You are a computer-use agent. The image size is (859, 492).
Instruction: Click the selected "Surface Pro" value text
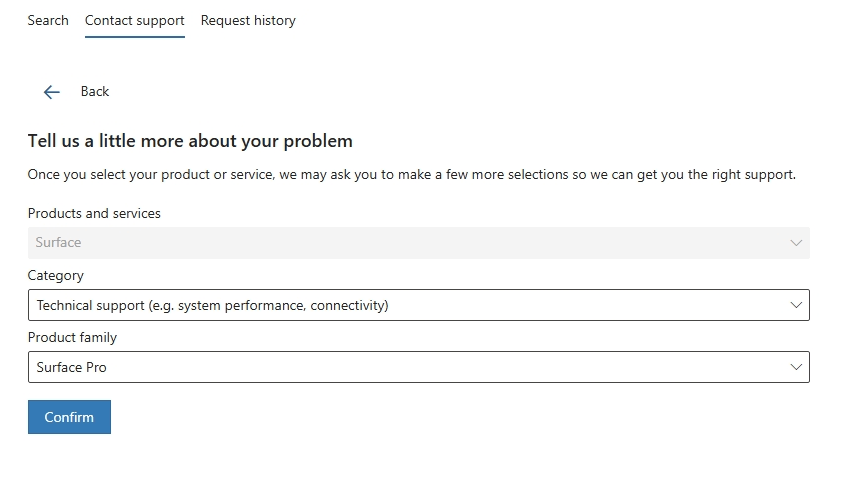(72, 367)
